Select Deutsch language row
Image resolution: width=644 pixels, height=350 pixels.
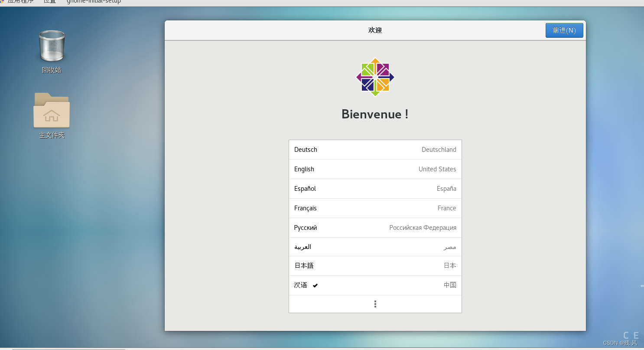point(375,150)
